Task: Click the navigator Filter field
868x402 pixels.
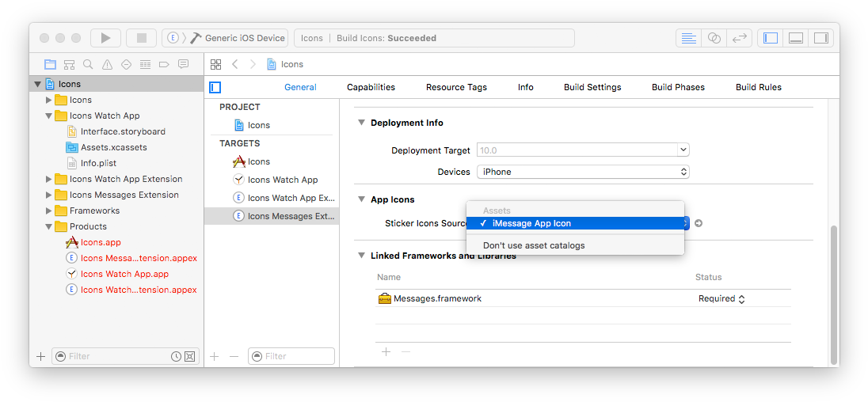Action: coord(125,356)
